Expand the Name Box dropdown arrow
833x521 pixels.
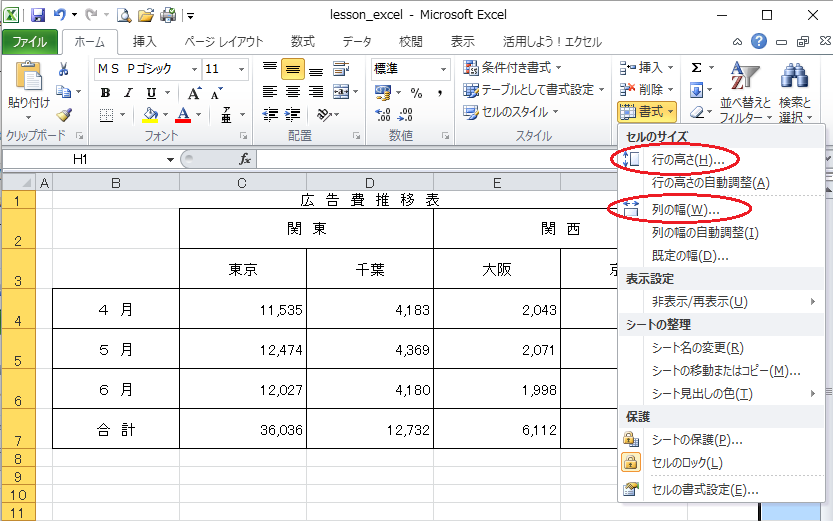point(170,159)
